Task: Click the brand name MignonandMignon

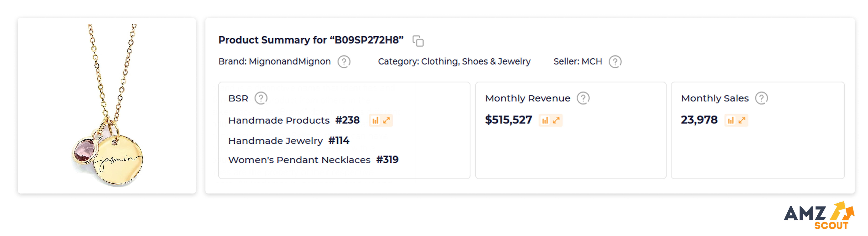Action: [290, 62]
